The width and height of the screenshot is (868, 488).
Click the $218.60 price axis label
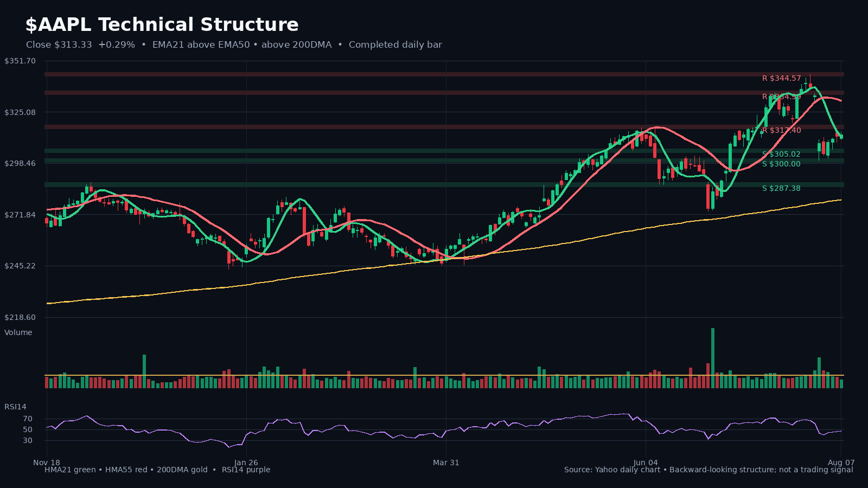[x=20, y=317]
